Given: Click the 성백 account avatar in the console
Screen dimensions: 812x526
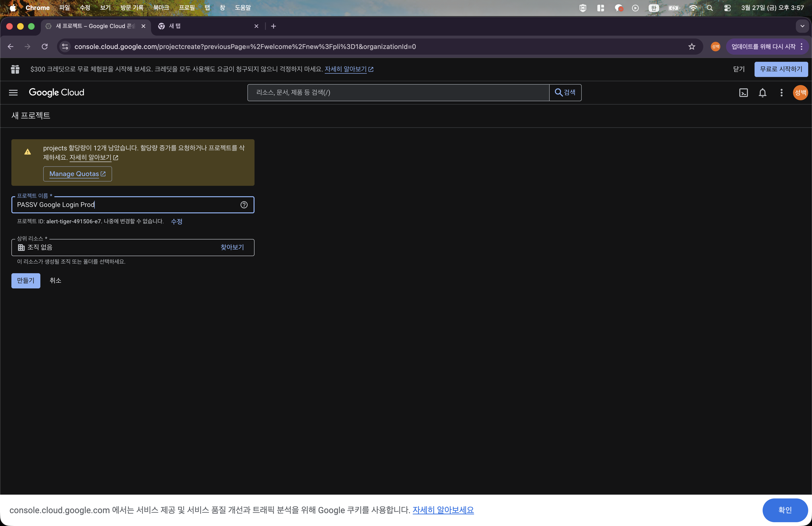Looking at the screenshot, I should [x=800, y=92].
